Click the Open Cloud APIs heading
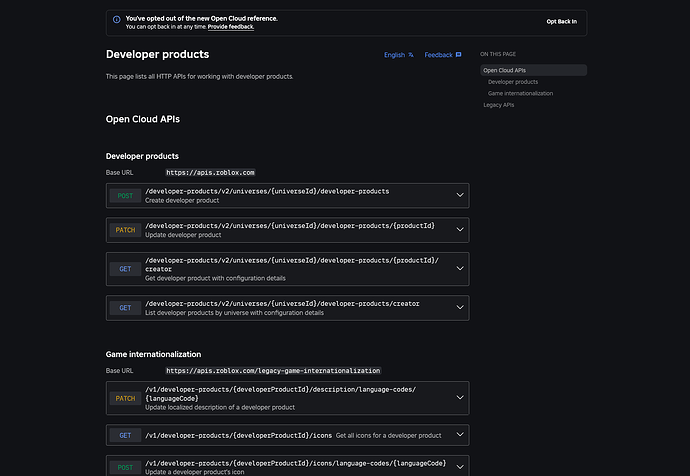This screenshot has height=476, width=690. pos(143,119)
